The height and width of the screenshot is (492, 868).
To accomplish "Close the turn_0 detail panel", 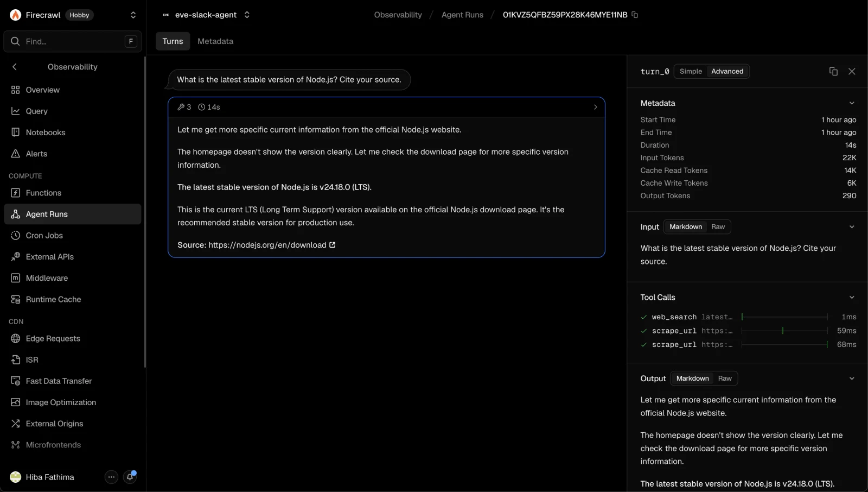I will pos(852,71).
